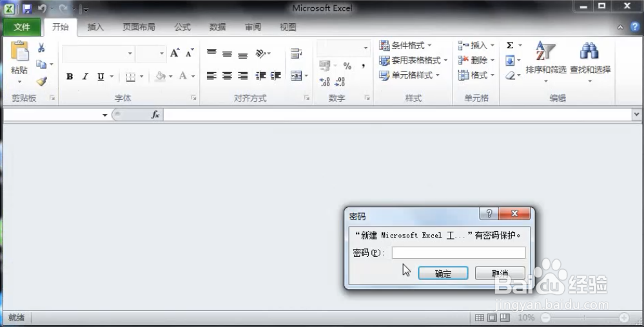The height and width of the screenshot is (327, 644).
Task: Toggle Underline formatting
Action: coord(101,77)
